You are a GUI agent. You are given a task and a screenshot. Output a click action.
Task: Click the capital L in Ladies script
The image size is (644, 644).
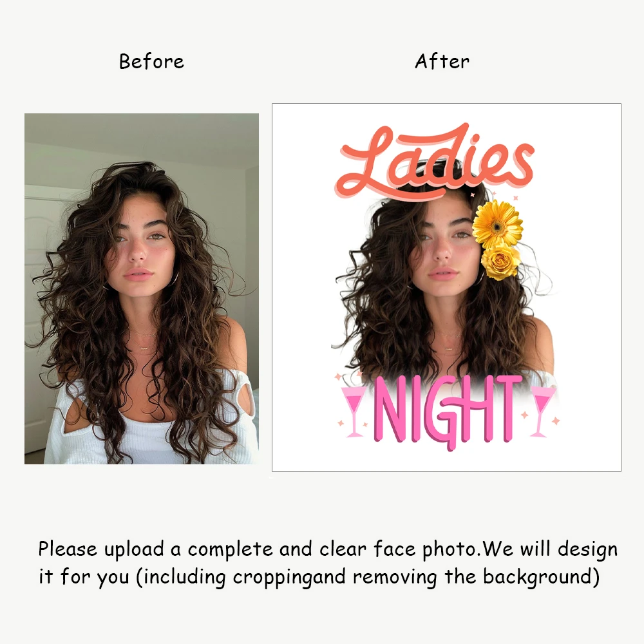(x=366, y=162)
